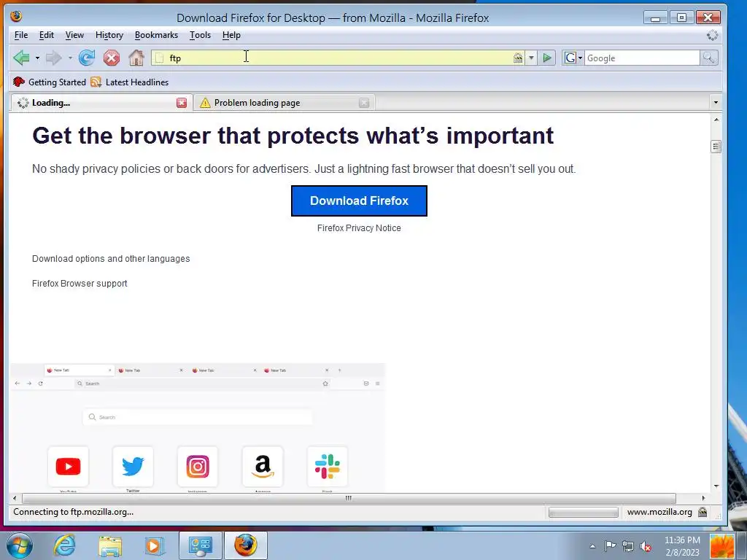747x560 pixels.
Task: Click the lock icon inside address bar
Action: pyautogui.click(x=518, y=58)
